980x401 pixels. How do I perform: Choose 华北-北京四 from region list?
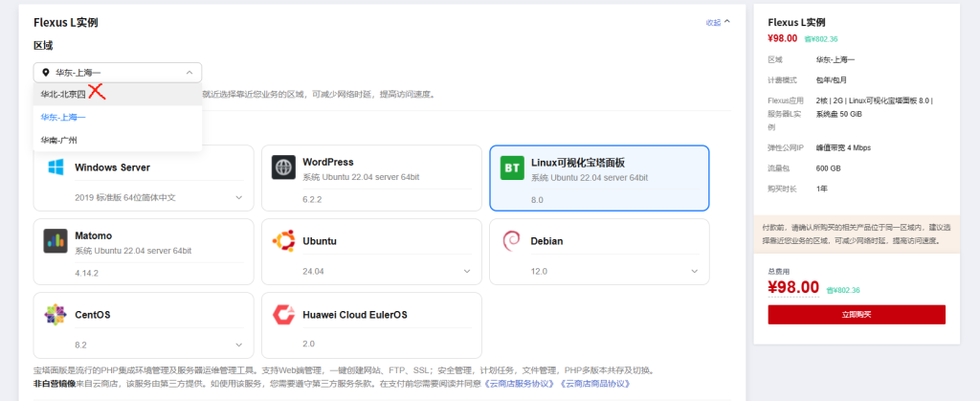(x=118, y=95)
